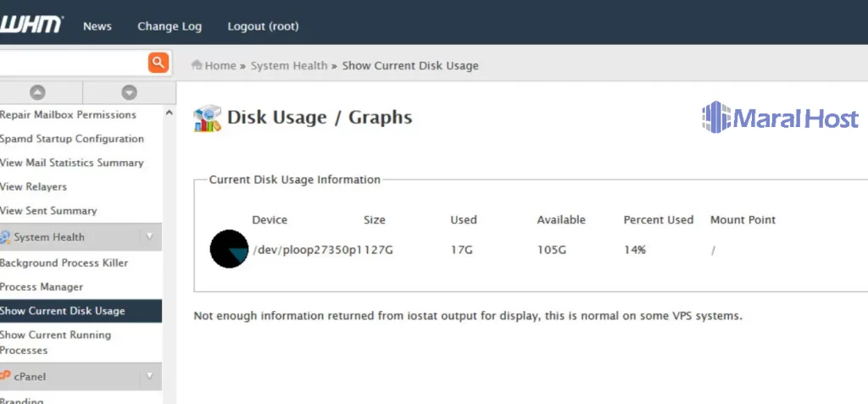868x404 pixels.
Task: Collapse the cPanel section arrow
Action: tap(149, 376)
